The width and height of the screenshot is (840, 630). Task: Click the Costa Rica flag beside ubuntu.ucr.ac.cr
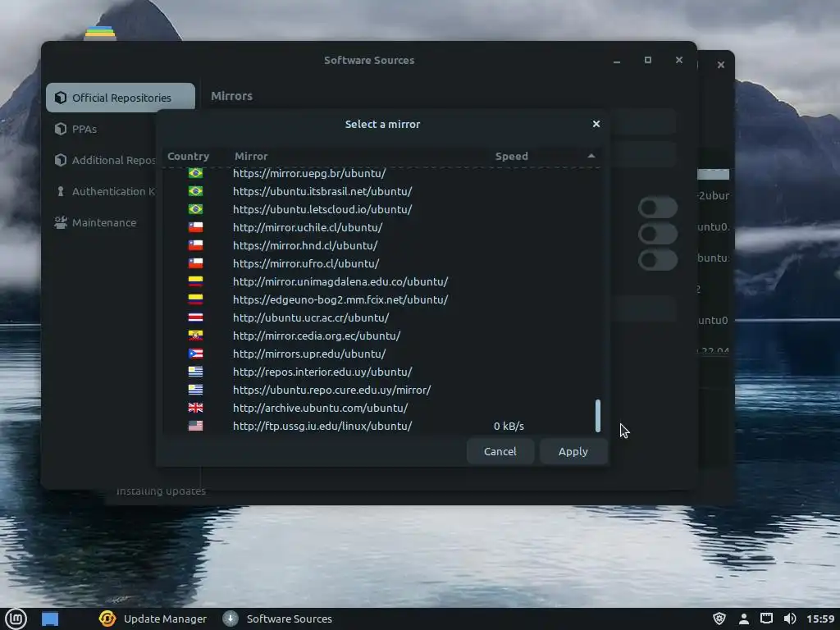click(195, 317)
